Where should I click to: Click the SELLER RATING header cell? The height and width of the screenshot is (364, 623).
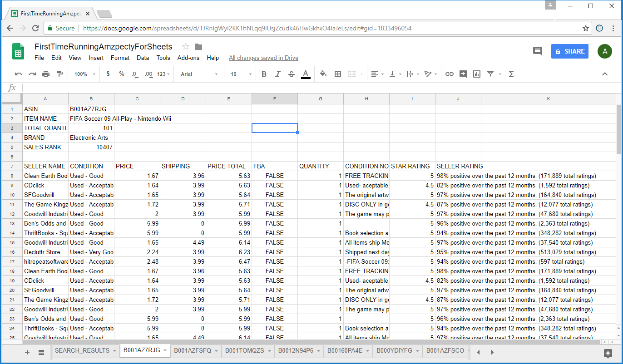(x=458, y=166)
